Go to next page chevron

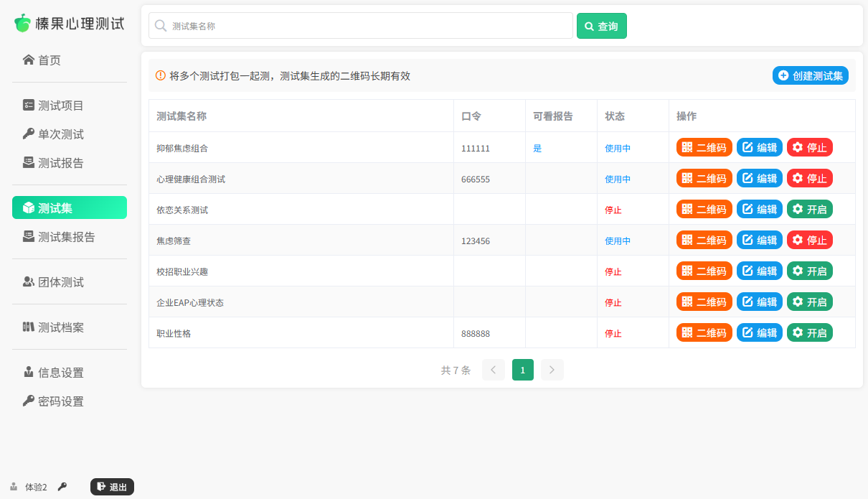tap(552, 370)
